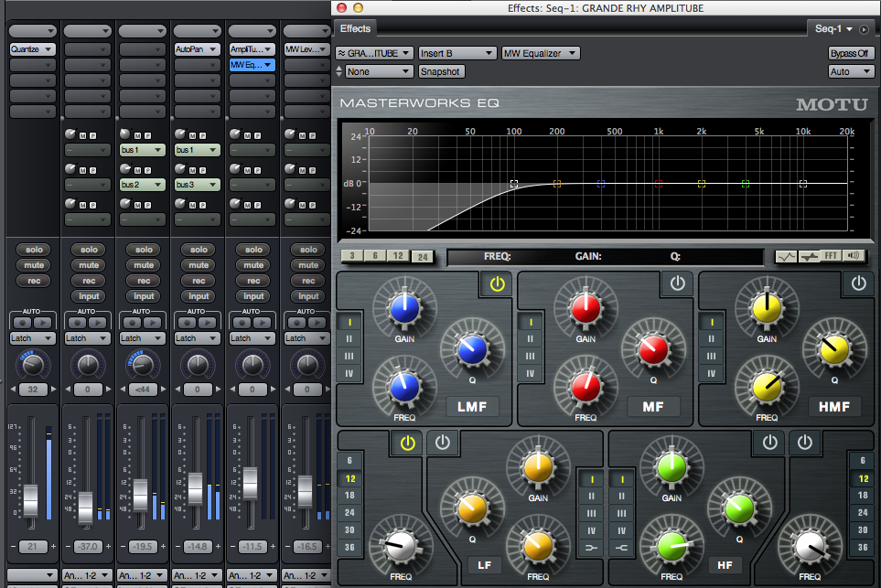This screenshot has height=588, width=881.
Task: Select the HF band shelf filter icon
Action: 622,548
